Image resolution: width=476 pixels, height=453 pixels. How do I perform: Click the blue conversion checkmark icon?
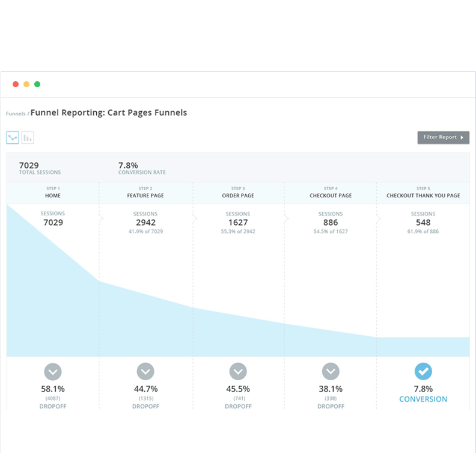[x=423, y=371]
